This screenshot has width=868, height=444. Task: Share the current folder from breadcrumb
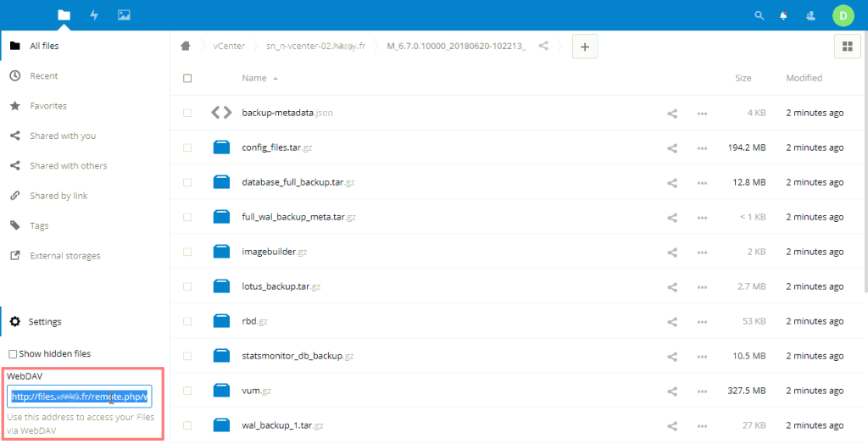click(x=543, y=46)
